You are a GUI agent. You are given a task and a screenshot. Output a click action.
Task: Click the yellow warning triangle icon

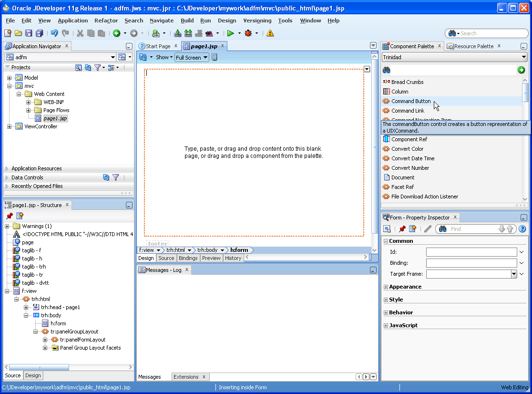point(270,33)
